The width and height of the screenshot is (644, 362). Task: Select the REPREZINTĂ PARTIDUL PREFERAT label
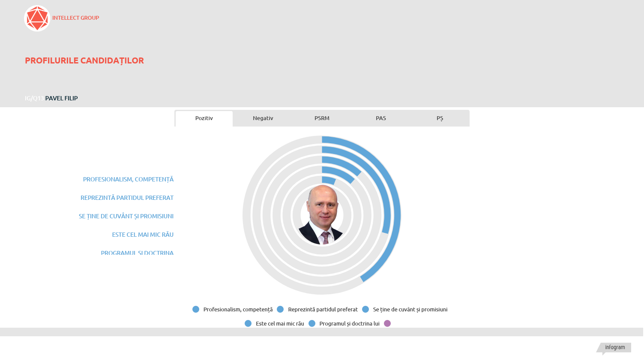(127, 198)
